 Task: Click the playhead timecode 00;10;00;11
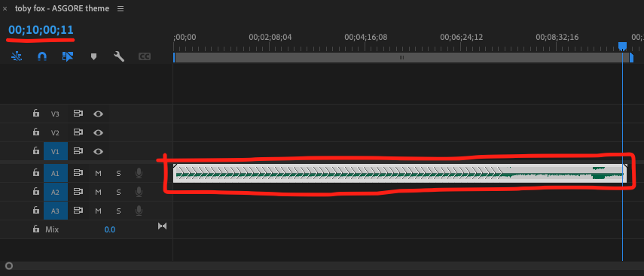click(x=41, y=30)
